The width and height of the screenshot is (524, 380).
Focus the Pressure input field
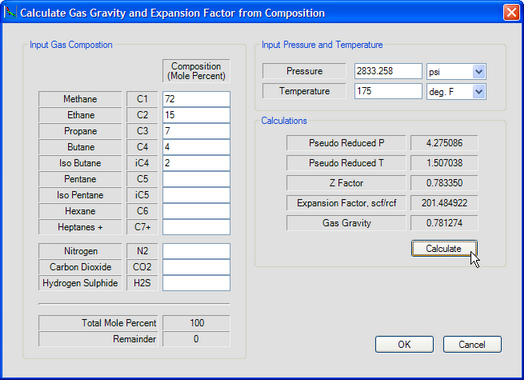tap(388, 71)
